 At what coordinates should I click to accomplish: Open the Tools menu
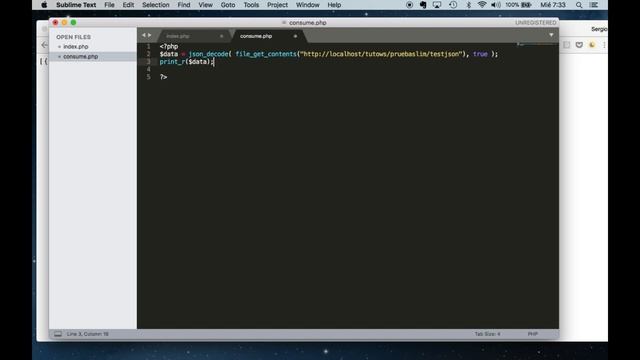tap(251, 5)
